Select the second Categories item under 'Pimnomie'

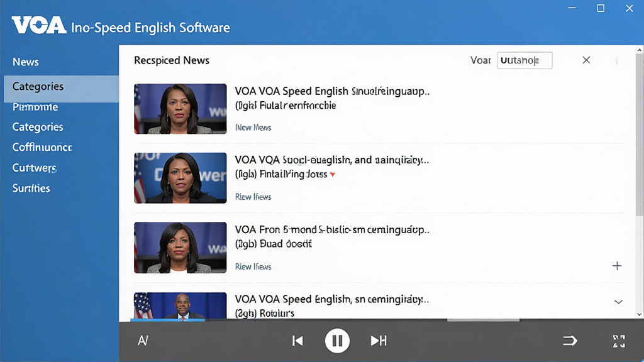[x=38, y=127]
